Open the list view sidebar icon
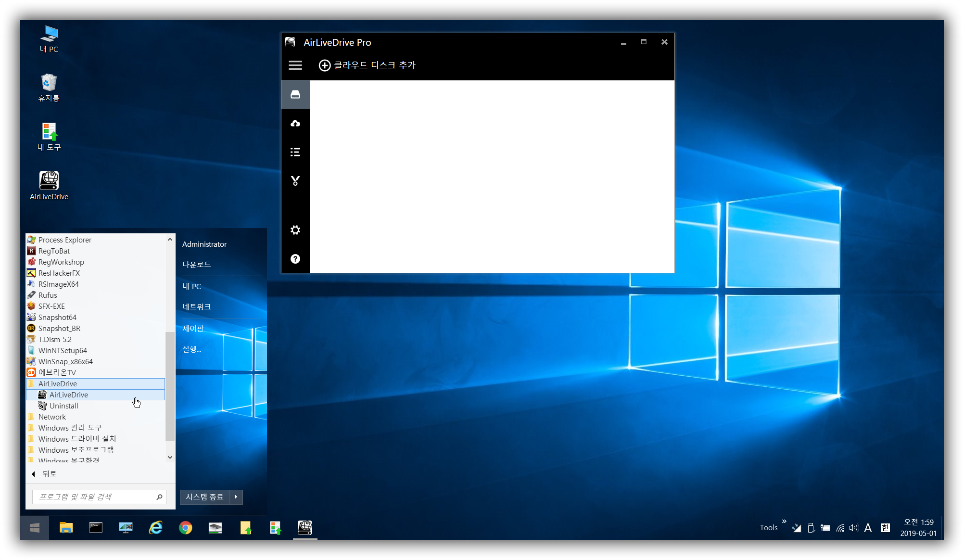964x560 pixels. pyautogui.click(x=295, y=152)
